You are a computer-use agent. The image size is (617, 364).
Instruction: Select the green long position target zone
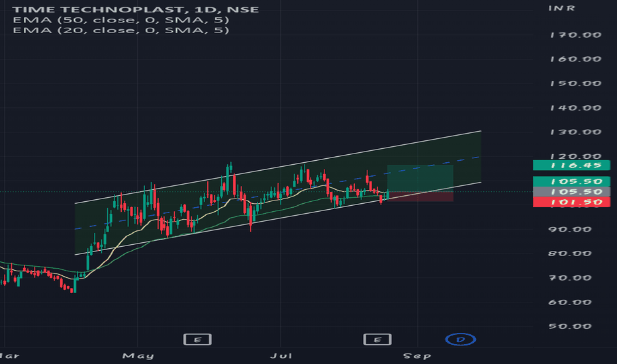coord(420,178)
